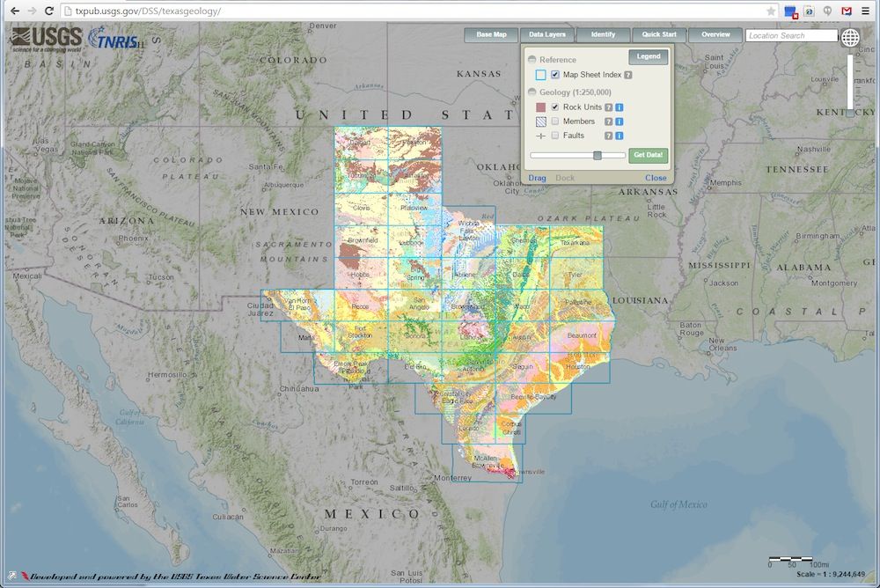Collapse the Reference section
The height and width of the screenshot is (588, 880).
532,60
